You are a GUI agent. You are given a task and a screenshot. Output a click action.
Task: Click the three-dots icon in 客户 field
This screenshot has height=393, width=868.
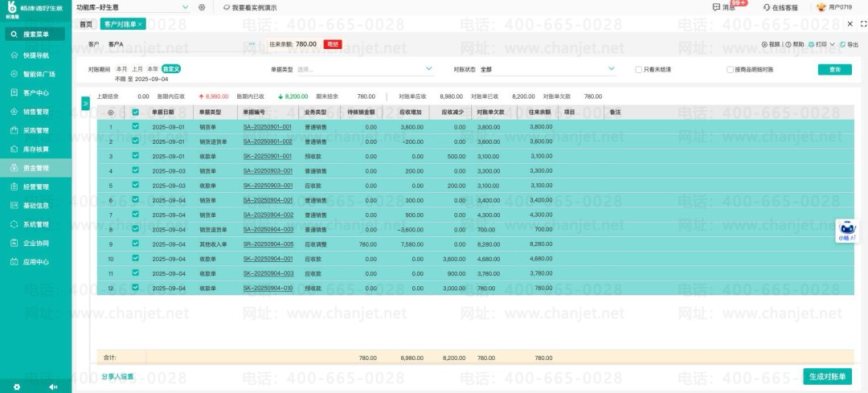point(252,43)
